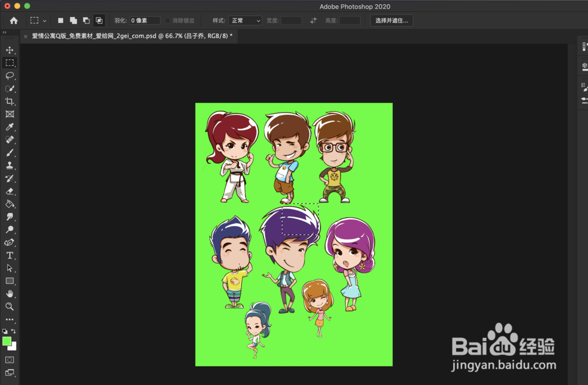Image resolution: width=588 pixels, height=385 pixels.
Task: Choose New Selection mode
Action: [x=61, y=21]
